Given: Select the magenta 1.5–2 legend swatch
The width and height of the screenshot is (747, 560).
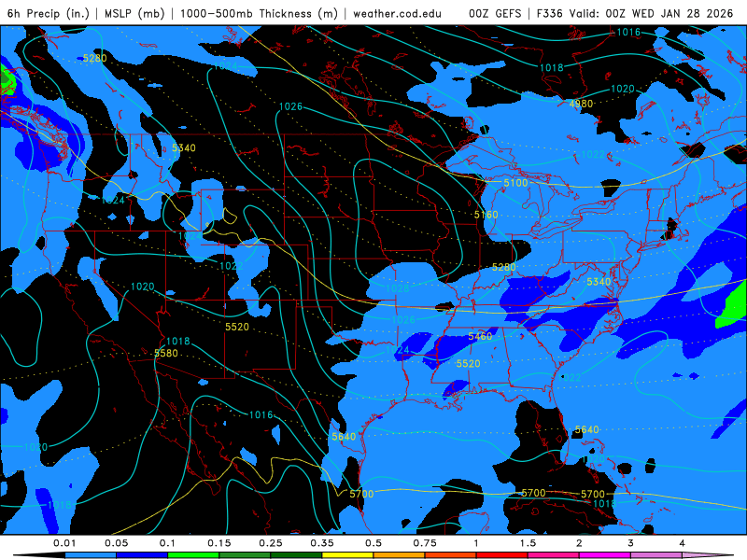Looking at the screenshot, I should click(554, 555).
